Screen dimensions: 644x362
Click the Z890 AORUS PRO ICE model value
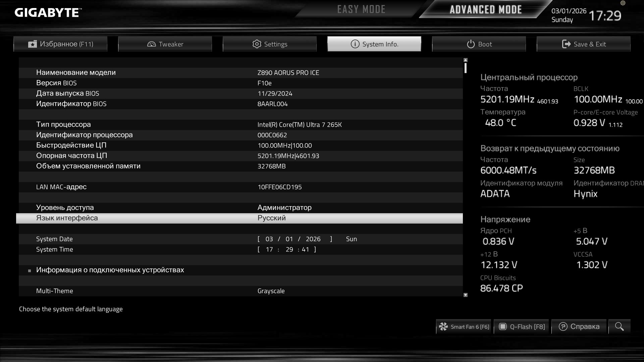click(288, 73)
